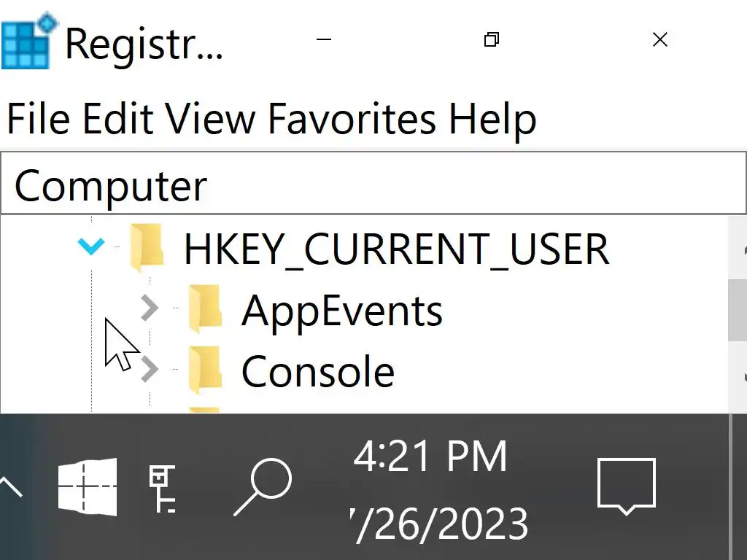Click the Console folder icon
This screenshot has width=747, height=560.
point(205,370)
